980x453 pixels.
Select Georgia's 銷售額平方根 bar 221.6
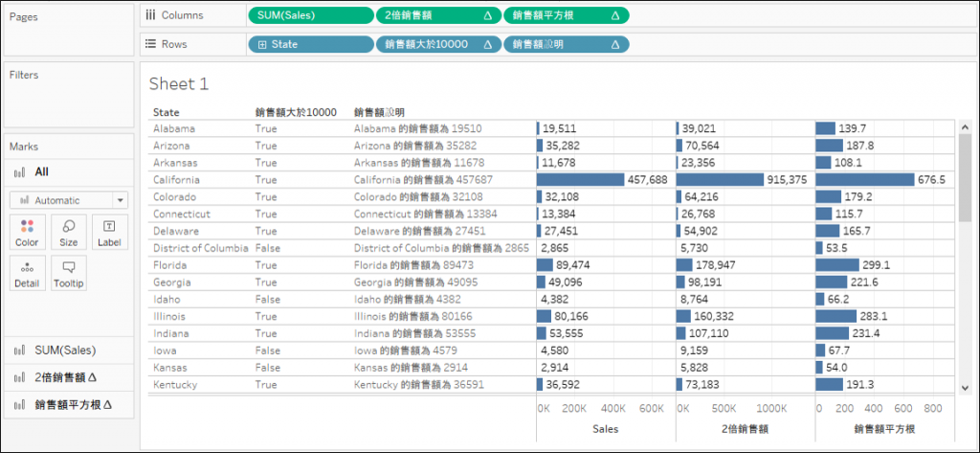[x=832, y=283]
